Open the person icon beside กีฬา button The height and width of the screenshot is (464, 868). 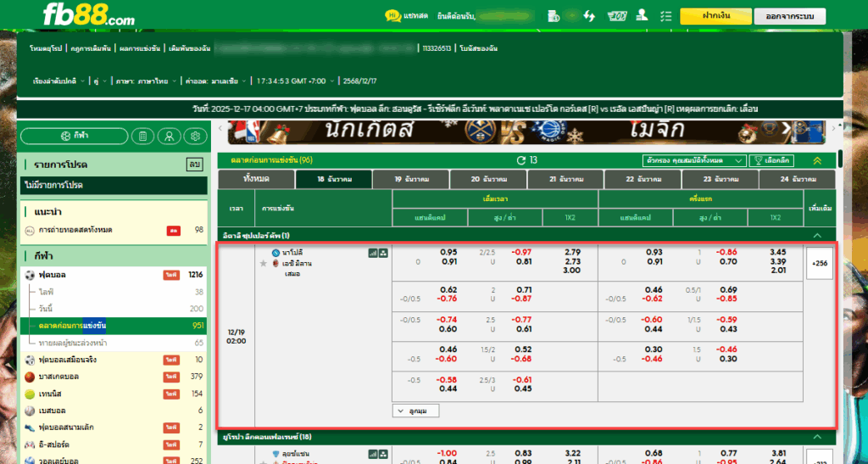169,137
